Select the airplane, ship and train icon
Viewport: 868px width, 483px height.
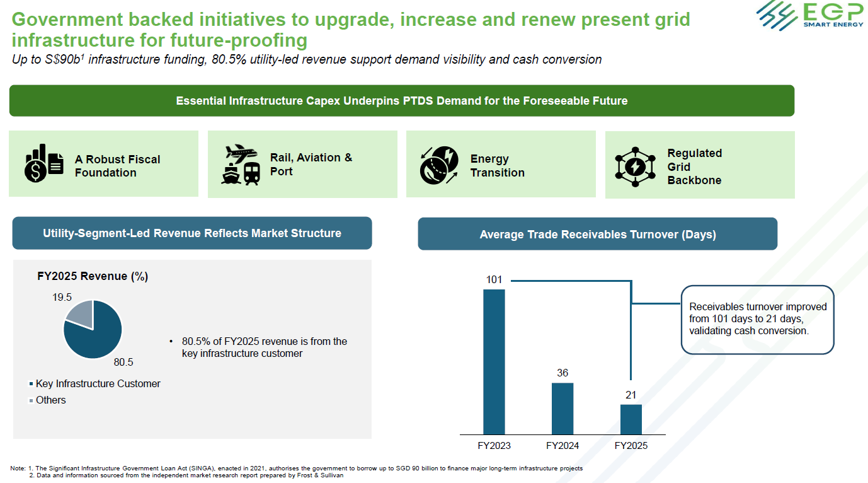pos(241,164)
